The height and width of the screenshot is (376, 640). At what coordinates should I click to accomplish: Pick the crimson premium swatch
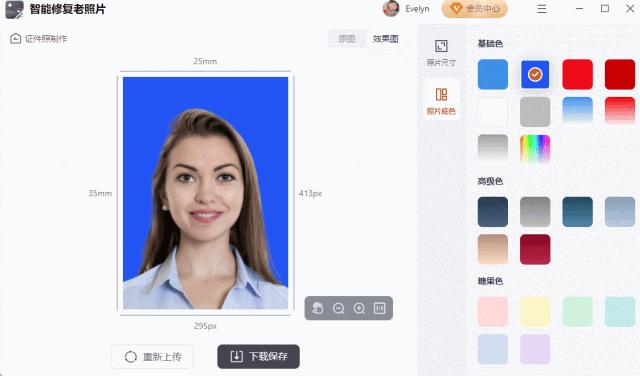(535, 249)
